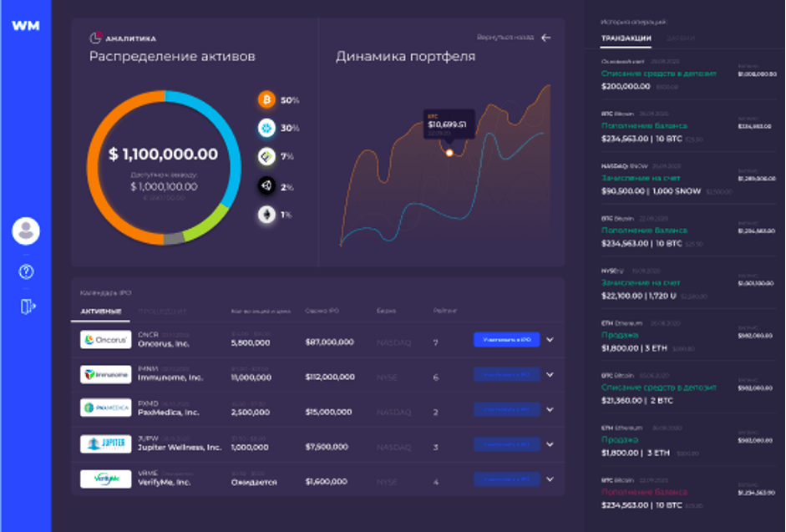Open the Oncorus company logo
The height and width of the screenshot is (532, 786).
(106, 339)
